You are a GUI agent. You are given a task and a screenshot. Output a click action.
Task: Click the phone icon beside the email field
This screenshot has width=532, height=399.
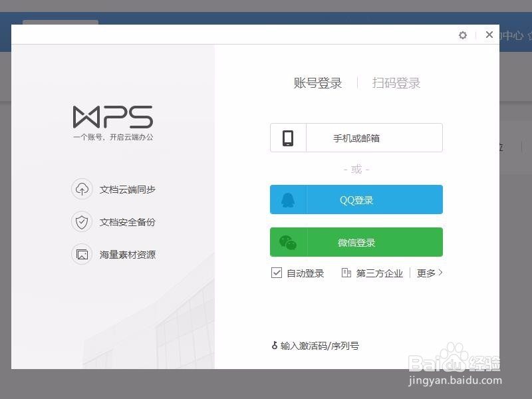click(x=289, y=137)
